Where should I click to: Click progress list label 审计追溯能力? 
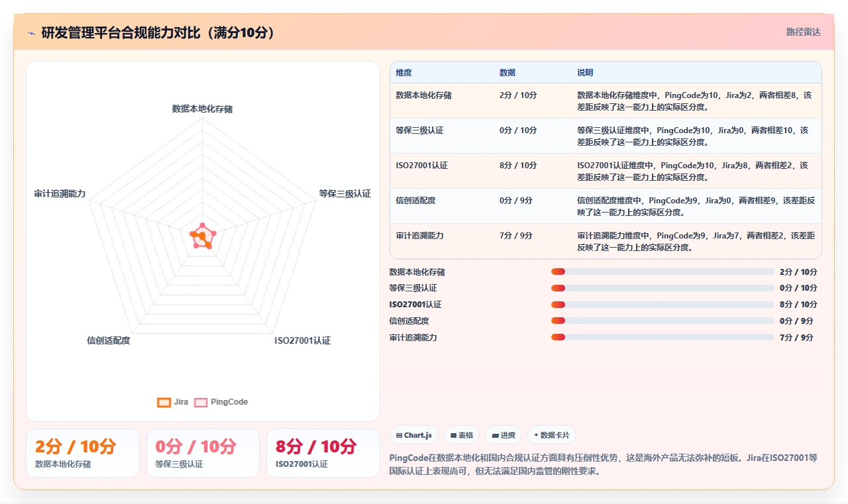pos(413,337)
